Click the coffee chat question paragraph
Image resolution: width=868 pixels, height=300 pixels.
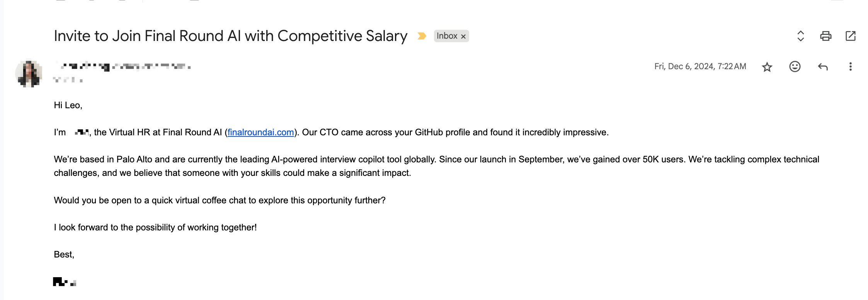coord(220,200)
